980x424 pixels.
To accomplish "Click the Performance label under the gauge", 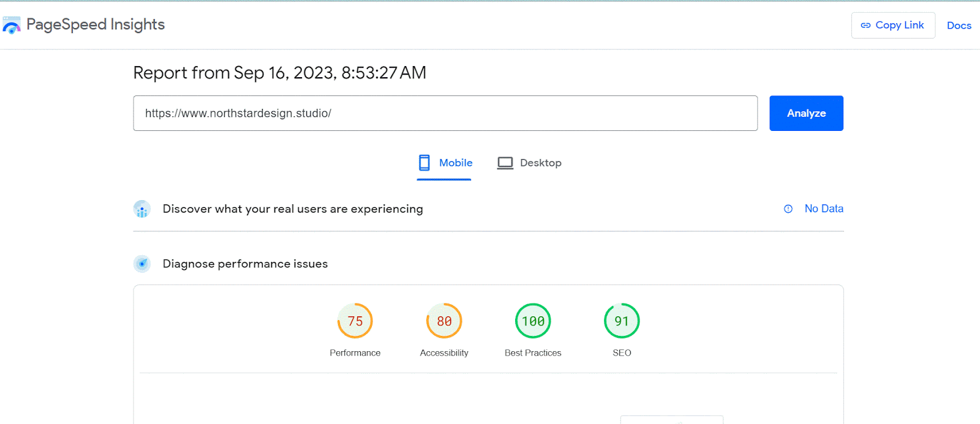I will [355, 353].
